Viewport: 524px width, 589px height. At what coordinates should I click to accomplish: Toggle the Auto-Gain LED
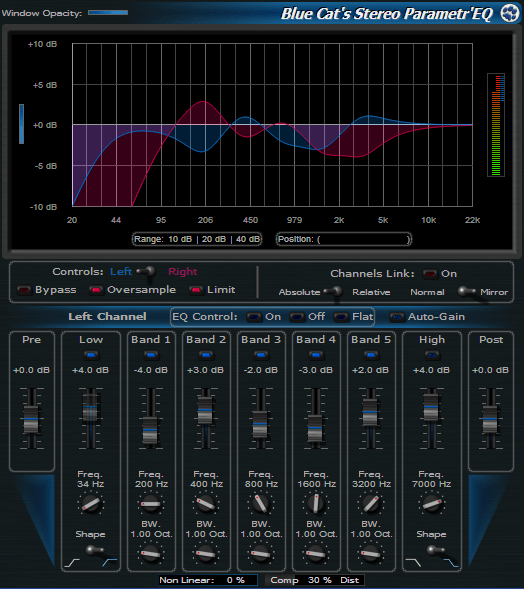[397, 317]
